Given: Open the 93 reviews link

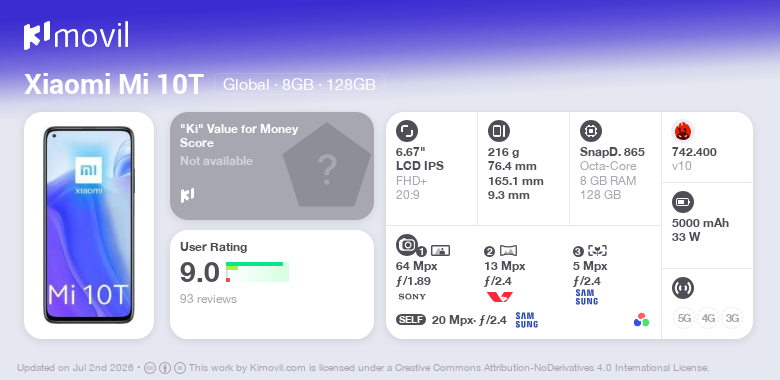Looking at the screenshot, I should tap(208, 299).
